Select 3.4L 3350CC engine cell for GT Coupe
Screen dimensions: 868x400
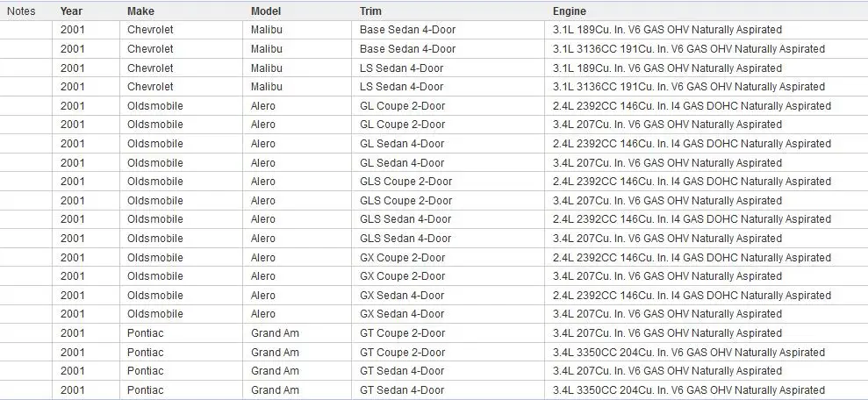coord(689,352)
